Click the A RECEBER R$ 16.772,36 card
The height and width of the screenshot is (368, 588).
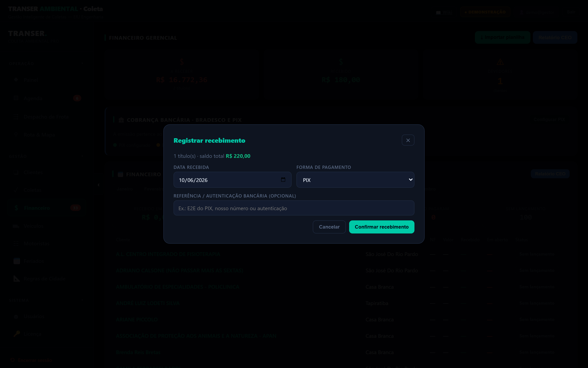coord(182,74)
